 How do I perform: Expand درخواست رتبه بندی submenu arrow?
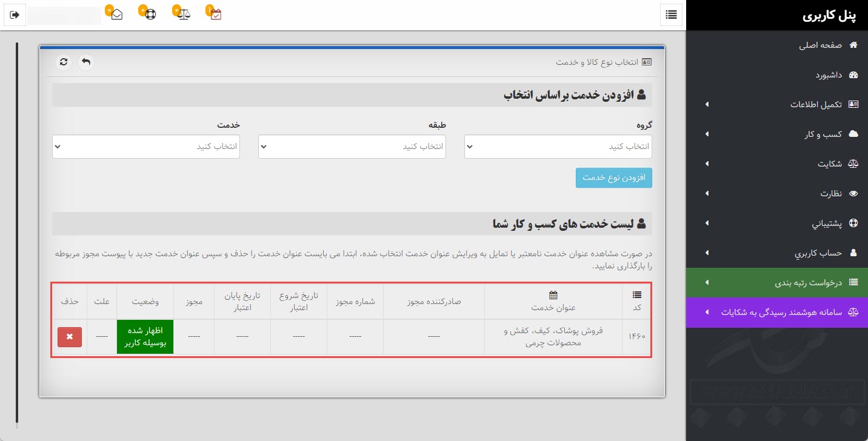coord(707,282)
